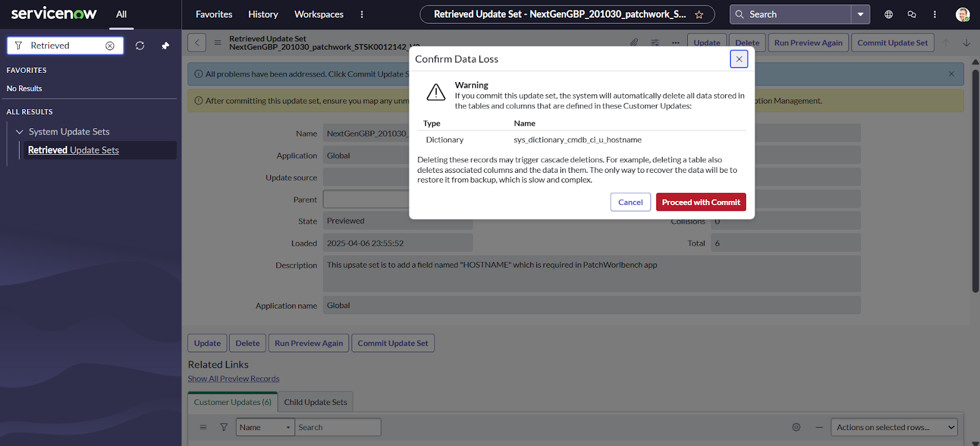Open Show All Preview Records link
This screenshot has width=980, height=446.
(x=233, y=379)
